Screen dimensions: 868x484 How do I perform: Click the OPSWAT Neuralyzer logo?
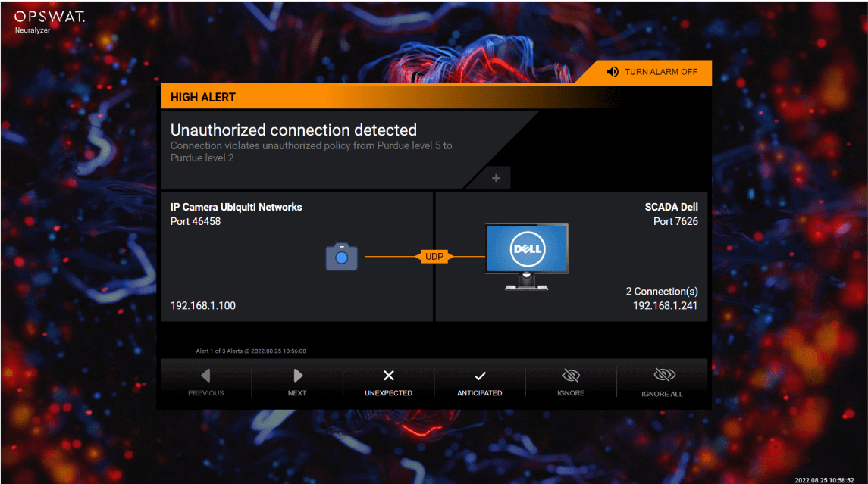(50, 20)
